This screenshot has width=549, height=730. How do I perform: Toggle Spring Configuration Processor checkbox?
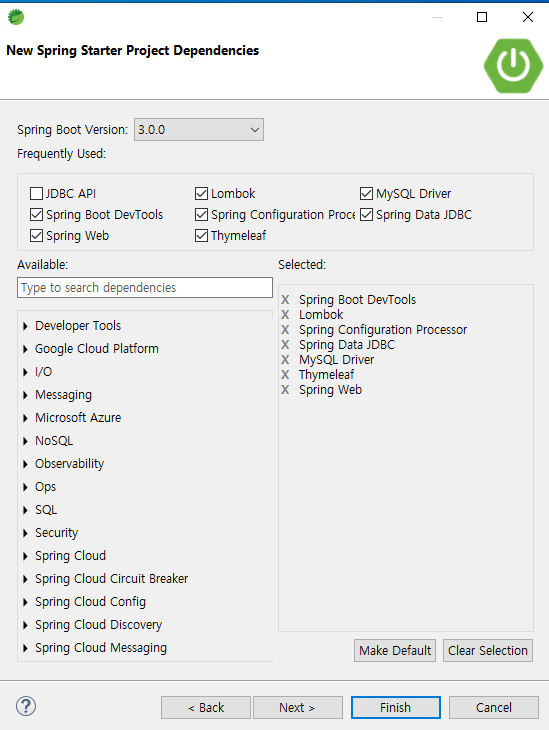[x=201, y=215]
